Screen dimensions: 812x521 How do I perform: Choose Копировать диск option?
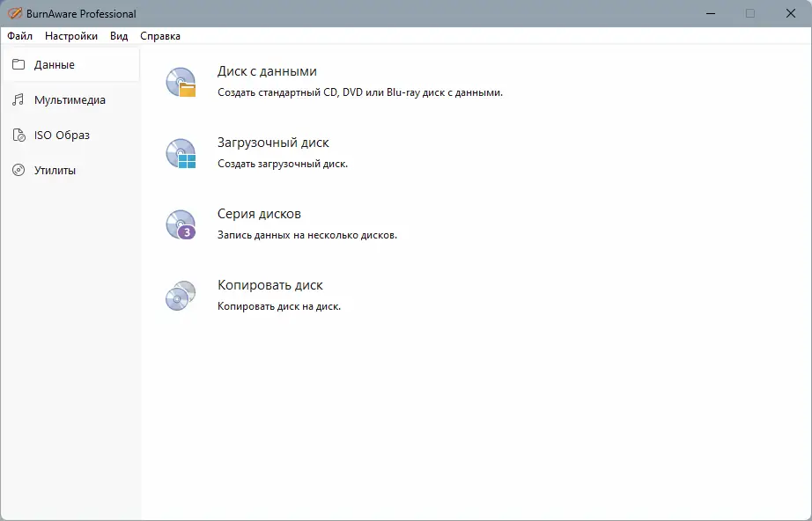point(270,285)
